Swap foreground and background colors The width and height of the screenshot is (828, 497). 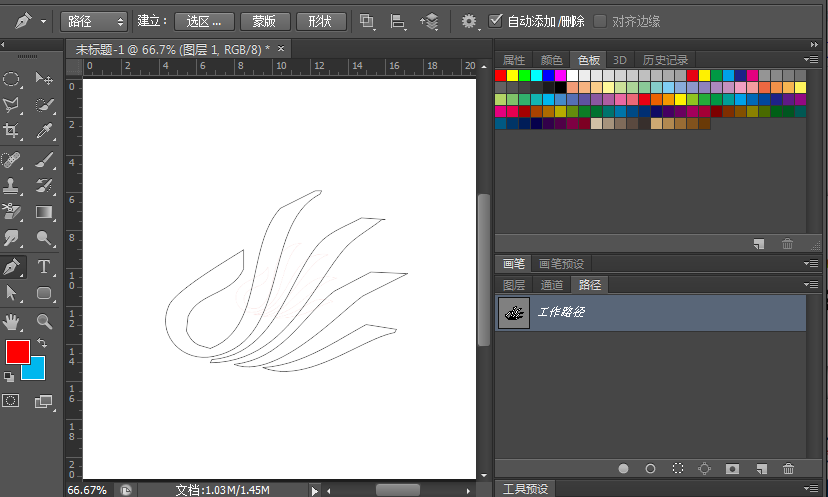click(x=42, y=343)
